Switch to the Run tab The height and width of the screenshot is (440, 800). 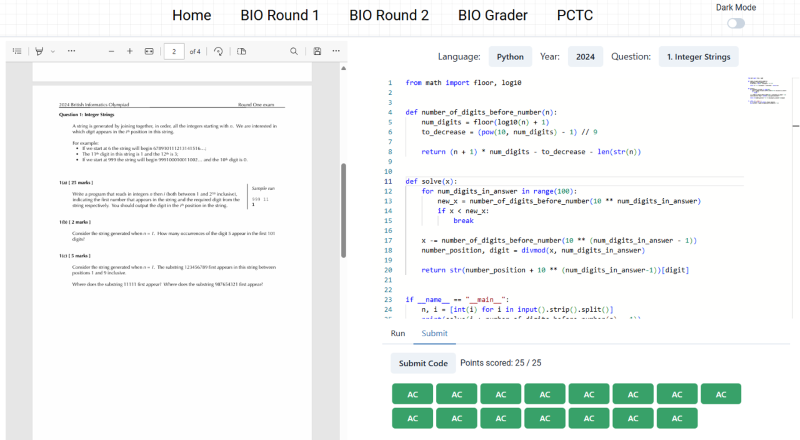click(398, 333)
